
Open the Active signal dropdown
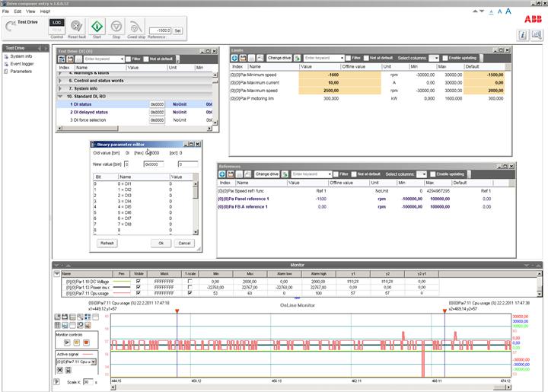tap(94, 362)
